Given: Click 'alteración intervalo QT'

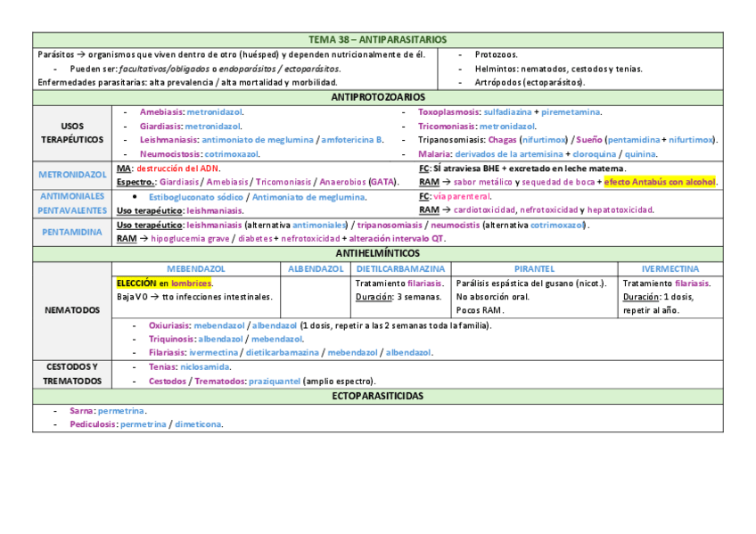Looking at the screenshot, I should (x=396, y=239).
